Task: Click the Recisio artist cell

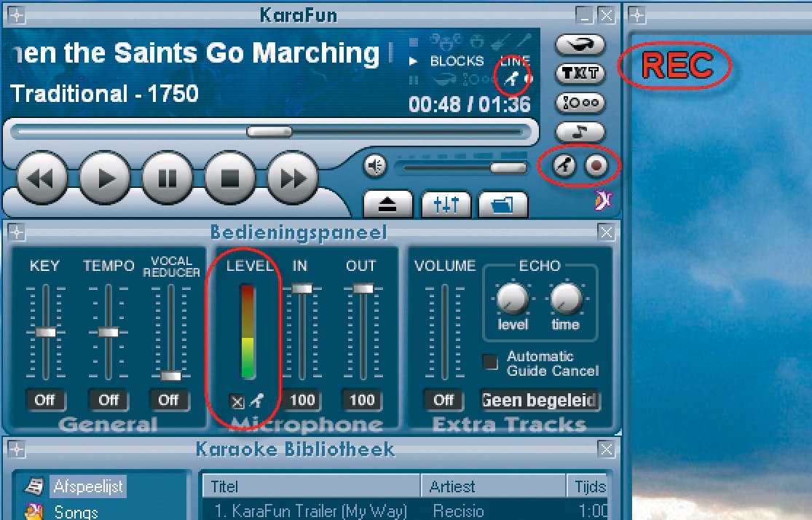Action: 458,511
